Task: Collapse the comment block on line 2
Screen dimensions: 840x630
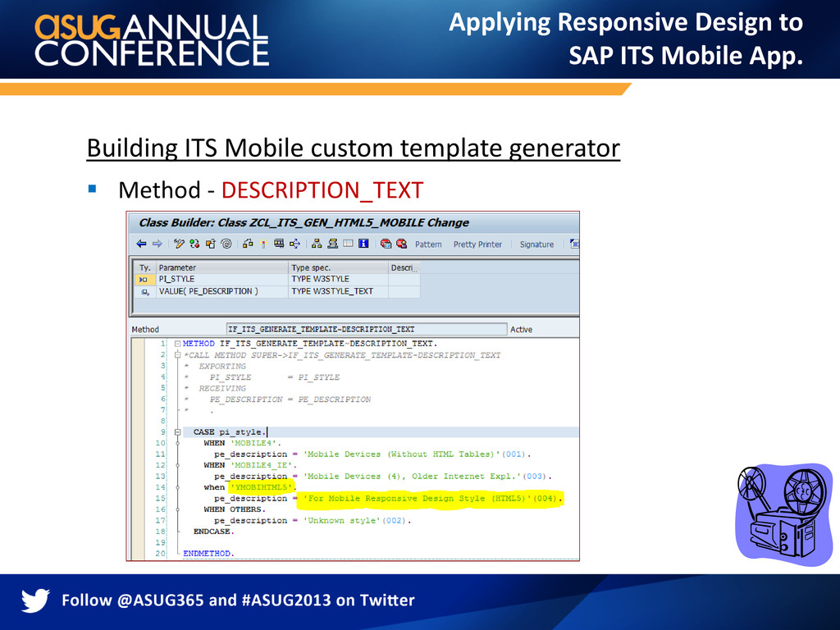Action: tap(177, 354)
